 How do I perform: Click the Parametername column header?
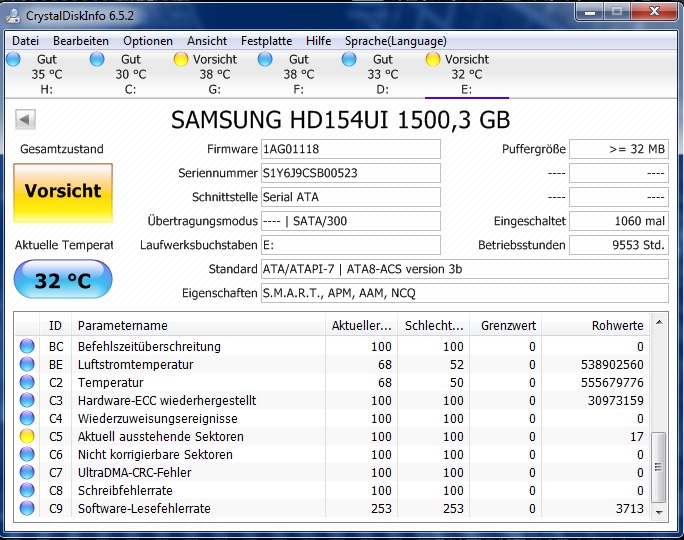coord(198,325)
